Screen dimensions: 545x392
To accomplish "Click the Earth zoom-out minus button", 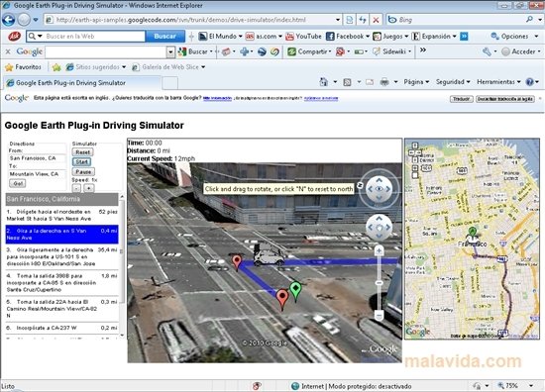I will tap(379, 315).
